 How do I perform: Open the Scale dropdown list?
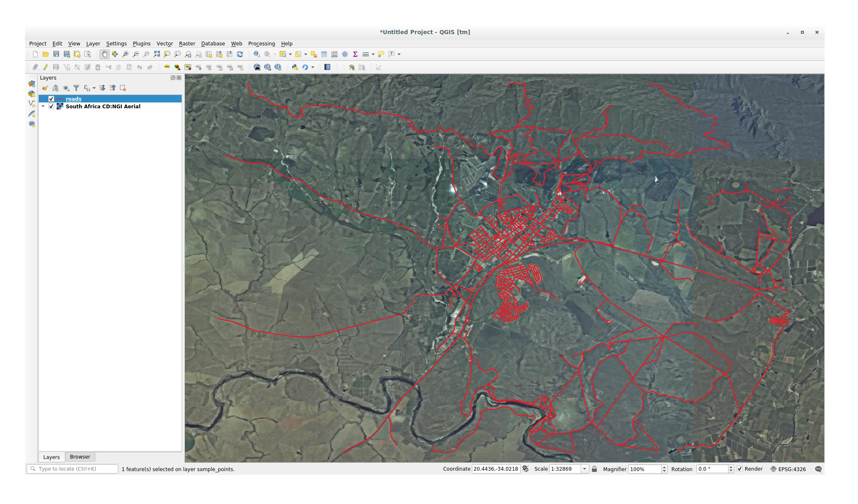584,469
